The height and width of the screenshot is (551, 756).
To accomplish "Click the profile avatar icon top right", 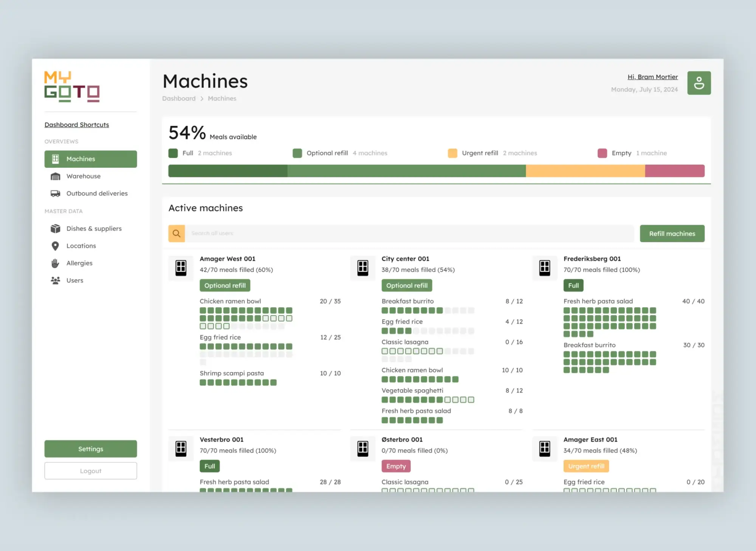I will (699, 83).
